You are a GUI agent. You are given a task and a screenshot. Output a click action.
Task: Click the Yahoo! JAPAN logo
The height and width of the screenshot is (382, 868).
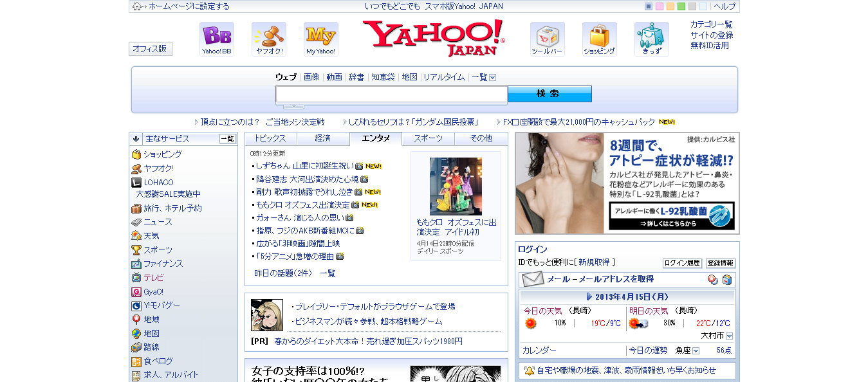click(x=434, y=38)
